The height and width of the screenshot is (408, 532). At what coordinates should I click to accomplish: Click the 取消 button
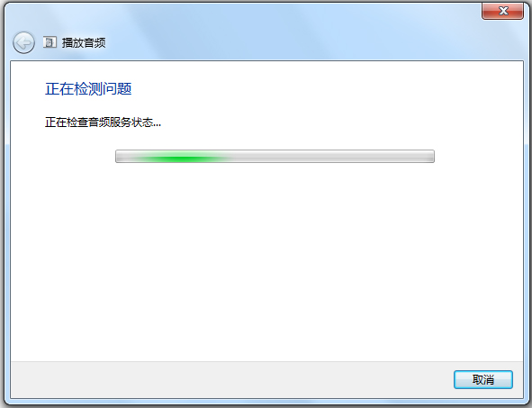pyautogui.click(x=483, y=379)
